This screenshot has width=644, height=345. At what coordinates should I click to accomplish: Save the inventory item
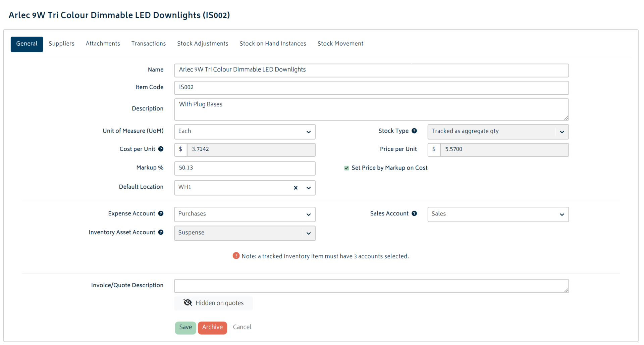point(185,327)
